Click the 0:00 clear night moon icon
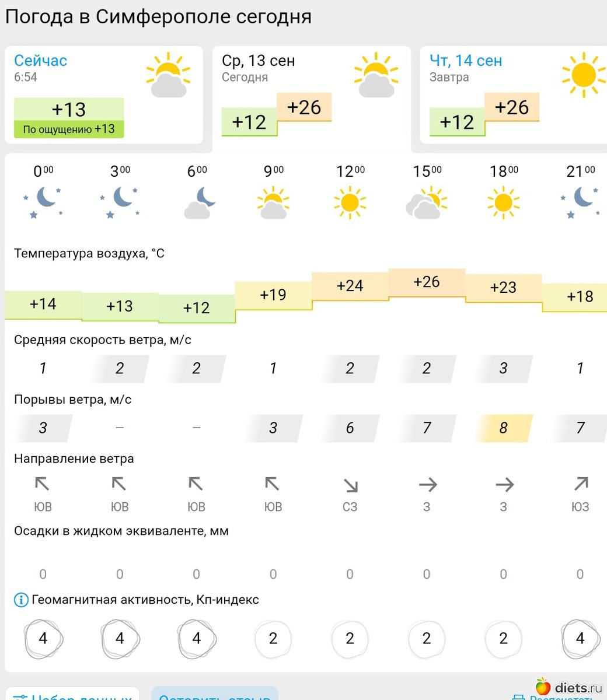 pyautogui.click(x=43, y=202)
